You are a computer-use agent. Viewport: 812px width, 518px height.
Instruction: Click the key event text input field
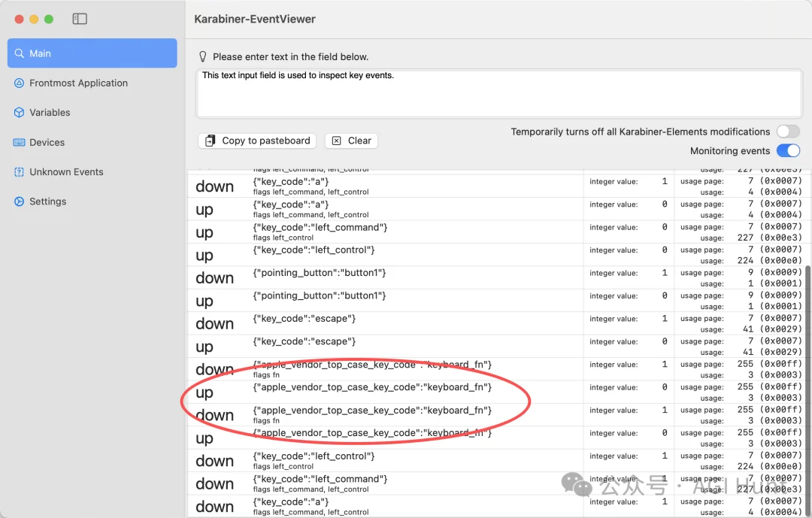[498, 94]
